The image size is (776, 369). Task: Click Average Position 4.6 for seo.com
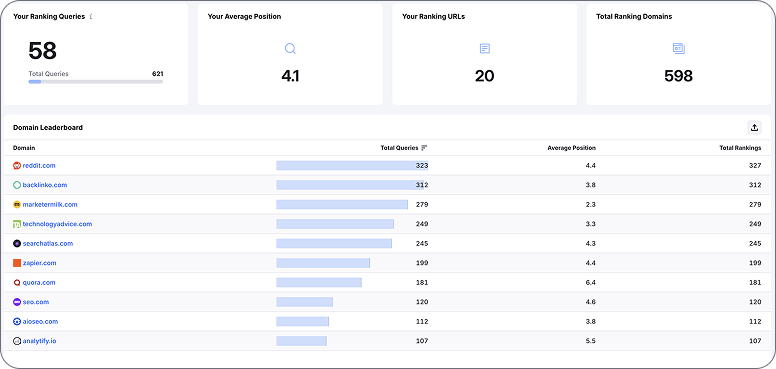590,302
